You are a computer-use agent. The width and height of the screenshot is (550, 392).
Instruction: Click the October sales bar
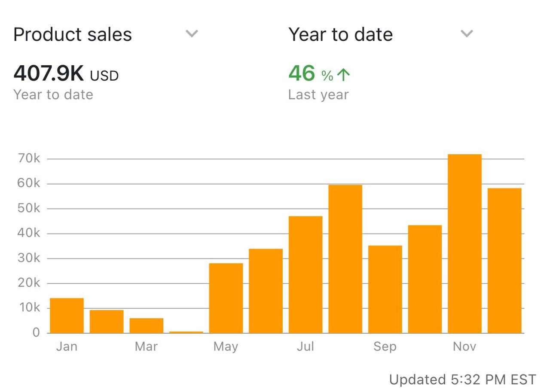coord(425,279)
